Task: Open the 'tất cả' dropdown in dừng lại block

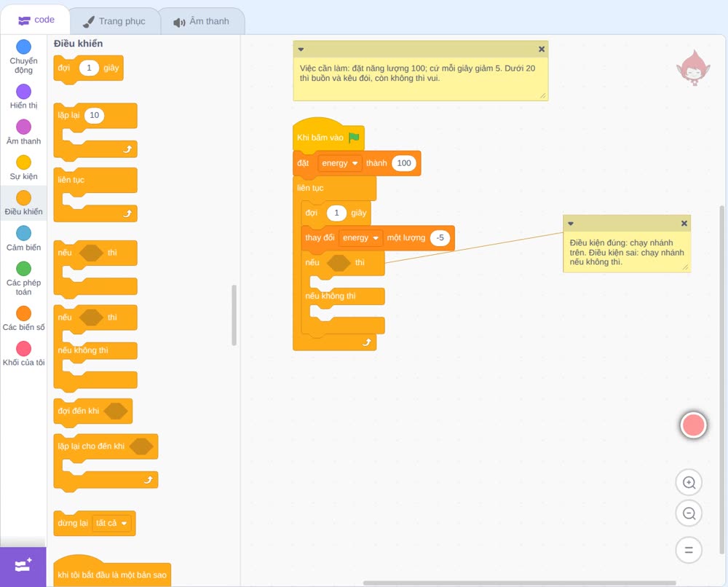Action: click(111, 524)
